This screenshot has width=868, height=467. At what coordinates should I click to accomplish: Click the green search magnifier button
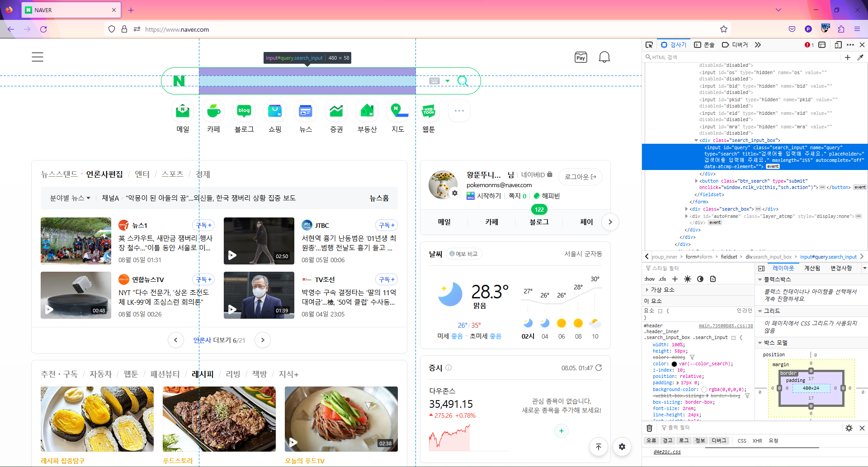tap(462, 81)
